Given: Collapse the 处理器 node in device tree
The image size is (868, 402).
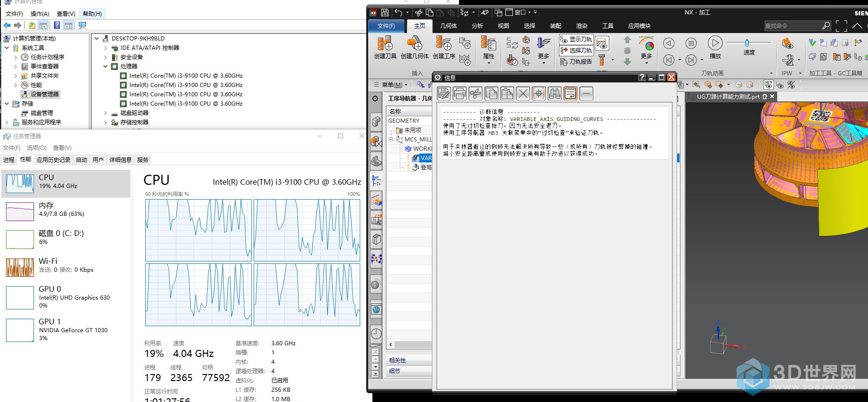Looking at the screenshot, I should (x=106, y=67).
